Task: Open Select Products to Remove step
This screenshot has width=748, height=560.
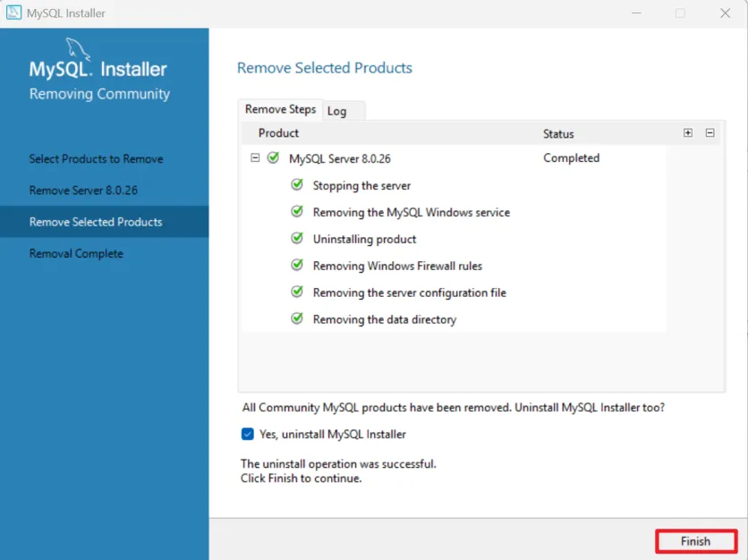Action: 96,159
